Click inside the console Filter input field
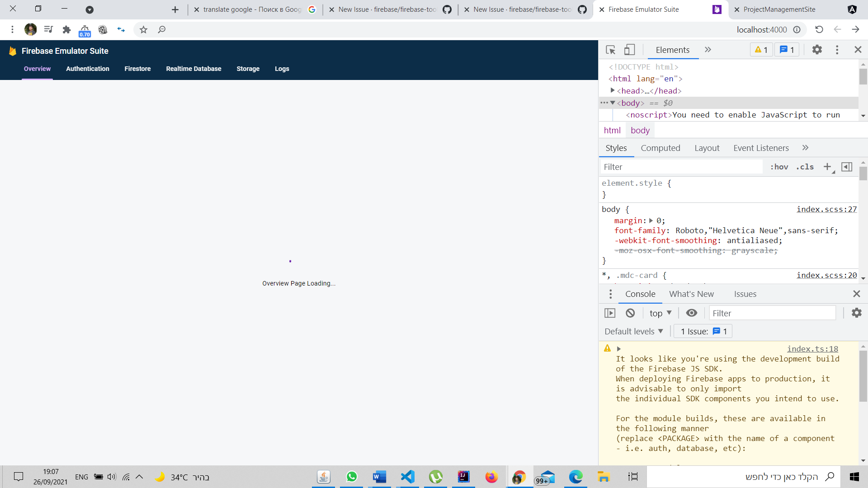The height and width of the screenshot is (488, 868). (773, 313)
